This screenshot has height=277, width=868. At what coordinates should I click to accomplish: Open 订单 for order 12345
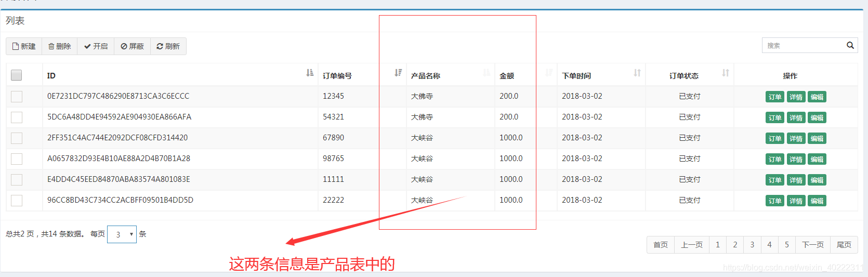[x=775, y=97]
